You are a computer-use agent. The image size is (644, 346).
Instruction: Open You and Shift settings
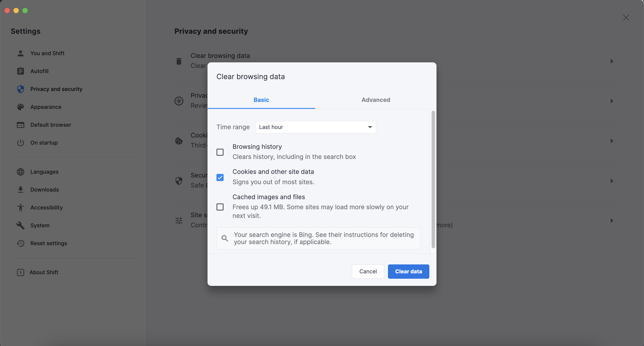(47, 53)
